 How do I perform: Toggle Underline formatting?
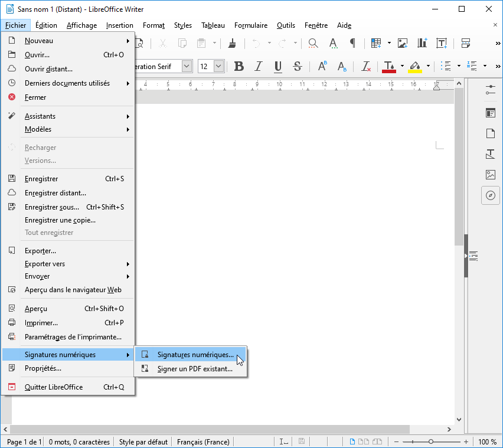[278, 66]
